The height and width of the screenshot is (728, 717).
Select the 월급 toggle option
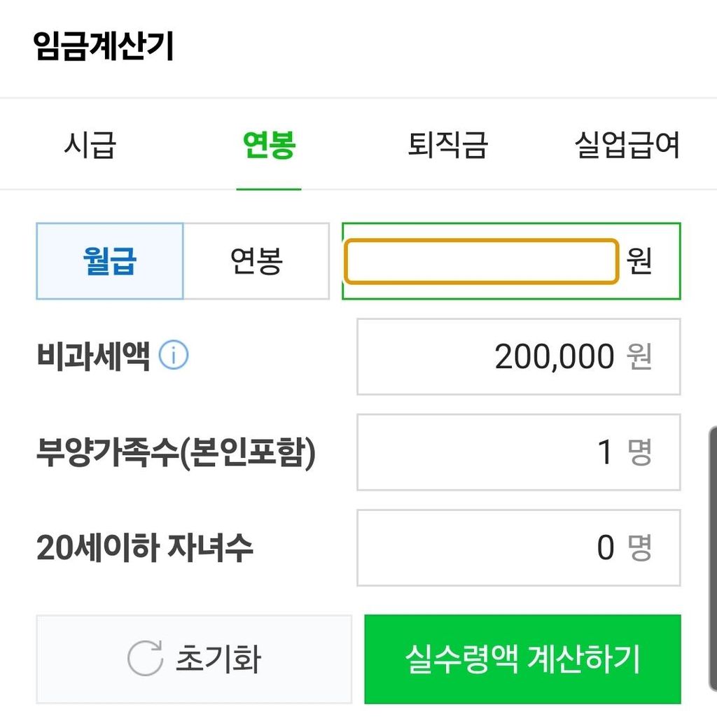click(110, 261)
